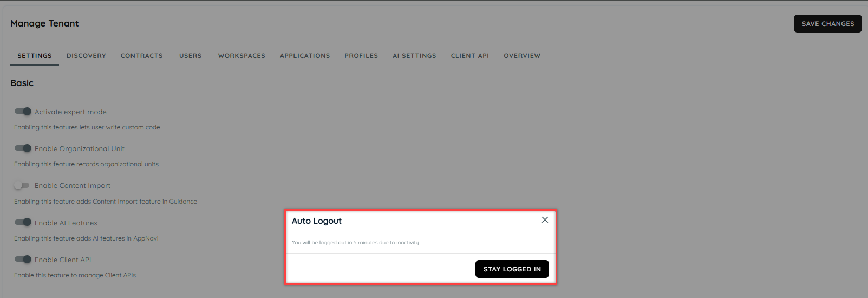Click 'manage Client APIs' description text
The width and height of the screenshot is (868, 298).
75,275
